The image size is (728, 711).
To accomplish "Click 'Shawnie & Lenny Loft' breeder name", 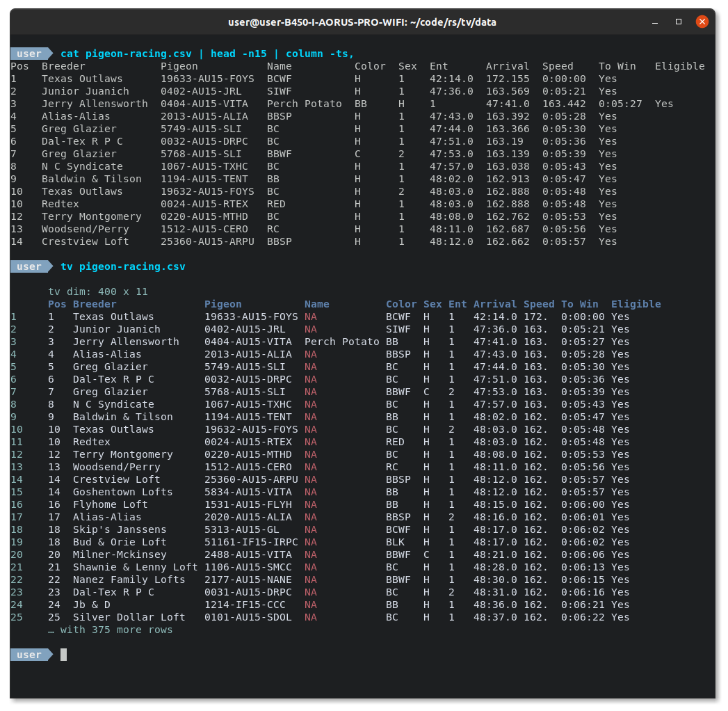I will tap(135, 568).
